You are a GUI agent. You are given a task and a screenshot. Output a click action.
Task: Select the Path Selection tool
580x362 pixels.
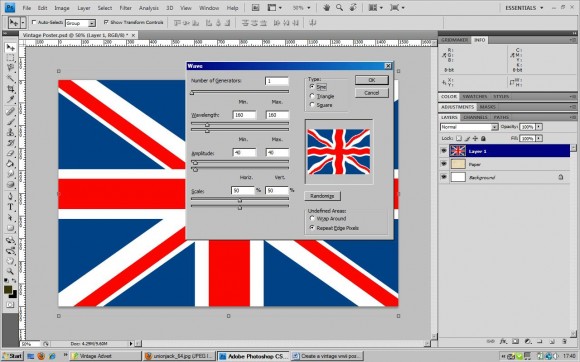pos(10,217)
